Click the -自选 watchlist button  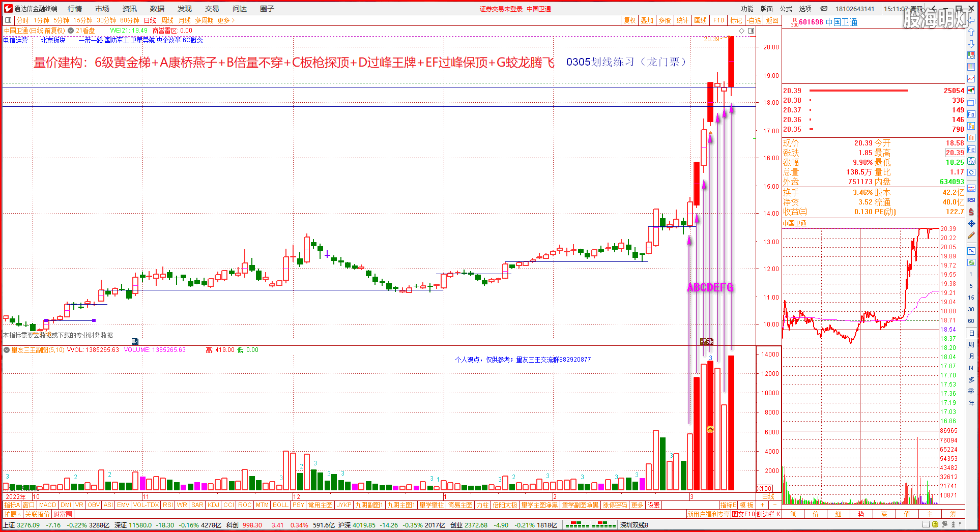pos(754,20)
